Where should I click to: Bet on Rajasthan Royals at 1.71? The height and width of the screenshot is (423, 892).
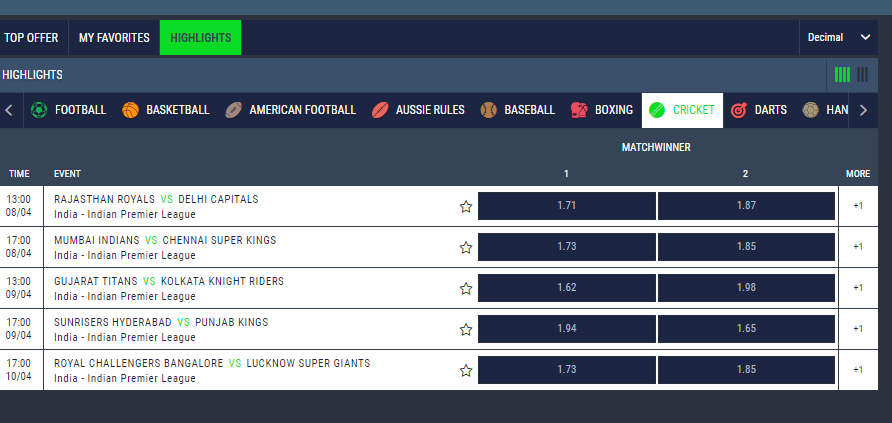567,206
